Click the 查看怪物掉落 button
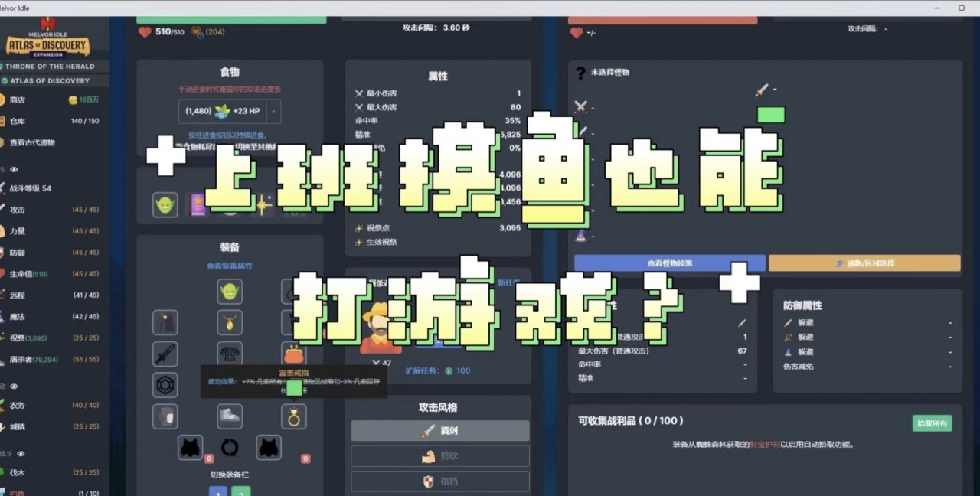 (670, 263)
